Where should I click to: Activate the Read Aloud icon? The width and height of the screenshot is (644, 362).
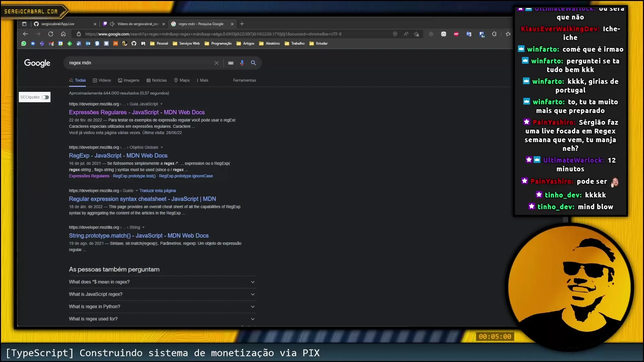pos(406,34)
